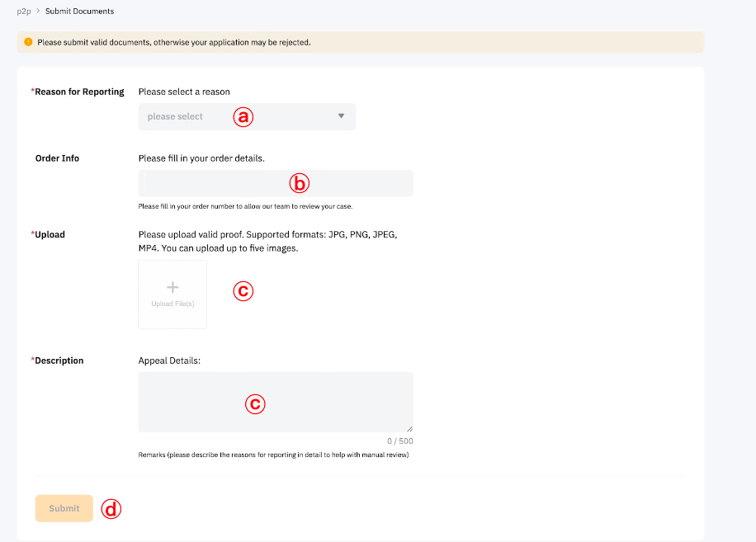The height and width of the screenshot is (542, 756).
Task: Click the 'Upload File(s)' label
Action: click(172, 304)
